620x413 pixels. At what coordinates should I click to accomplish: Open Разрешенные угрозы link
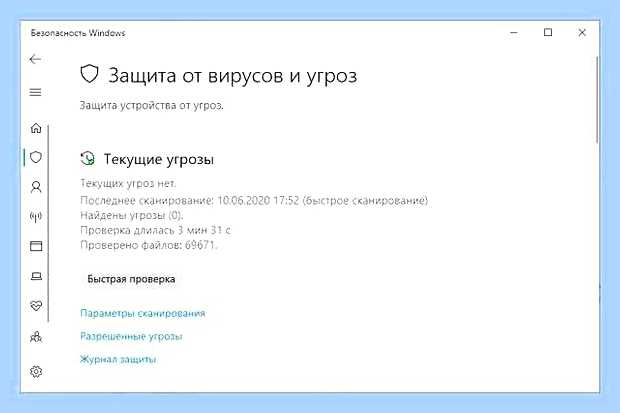(131, 336)
